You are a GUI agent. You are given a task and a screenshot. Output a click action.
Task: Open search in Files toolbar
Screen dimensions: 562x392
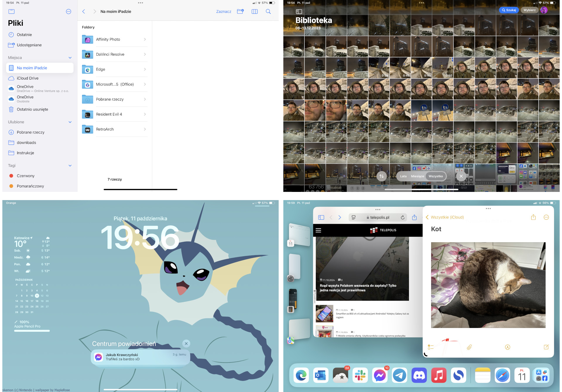(x=268, y=11)
